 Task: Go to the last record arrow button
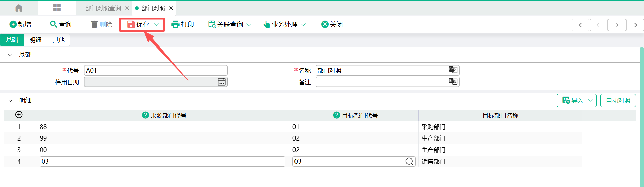635,25
